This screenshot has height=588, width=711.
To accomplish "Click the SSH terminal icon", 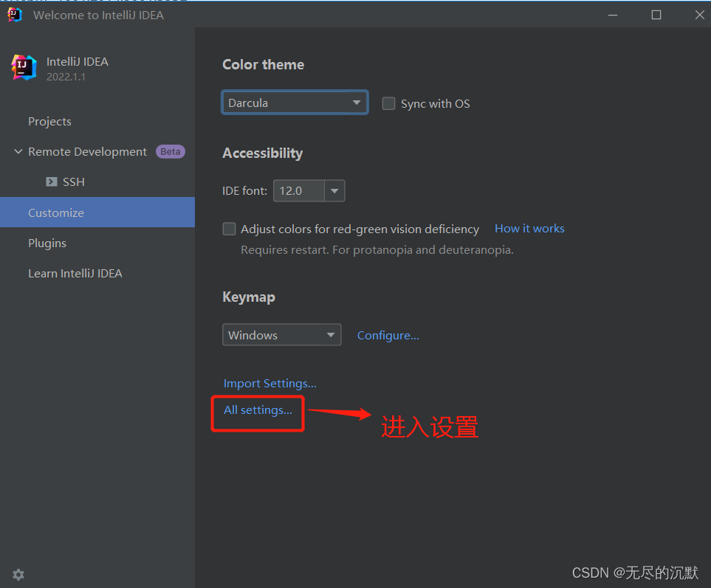I will pos(52,181).
